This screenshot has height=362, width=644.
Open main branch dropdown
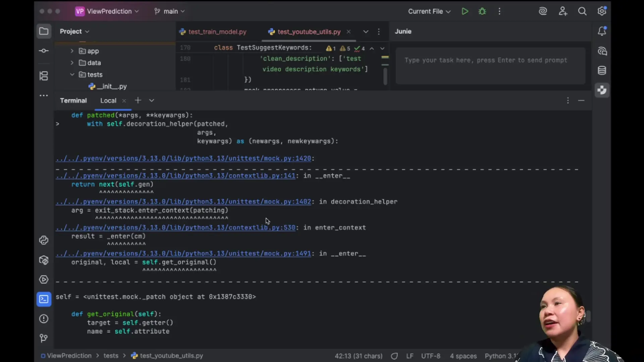pos(169,11)
